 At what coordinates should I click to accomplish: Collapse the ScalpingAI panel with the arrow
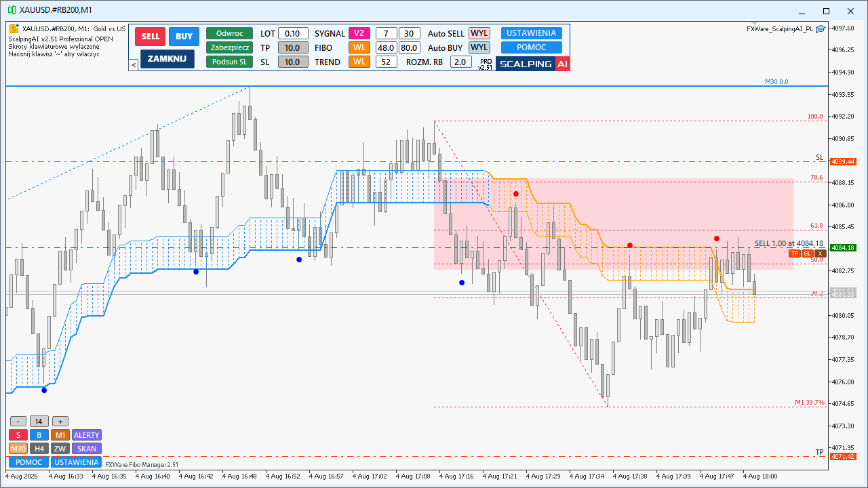point(134,64)
